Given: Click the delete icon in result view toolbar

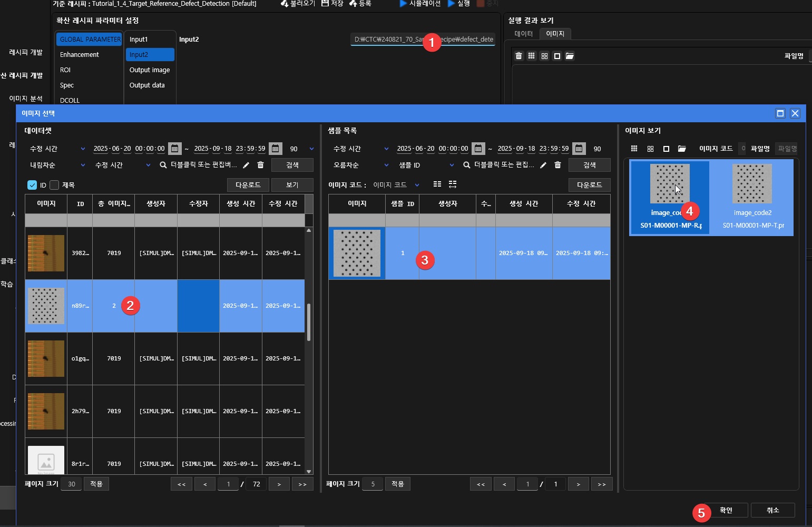Looking at the screenshot, I should [x=518, y=56].
